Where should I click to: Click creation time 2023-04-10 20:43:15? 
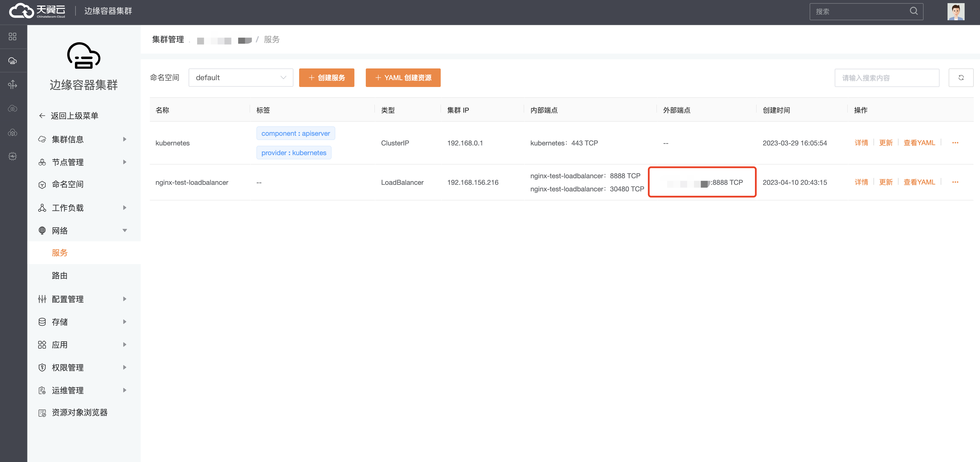pos(795,183)
